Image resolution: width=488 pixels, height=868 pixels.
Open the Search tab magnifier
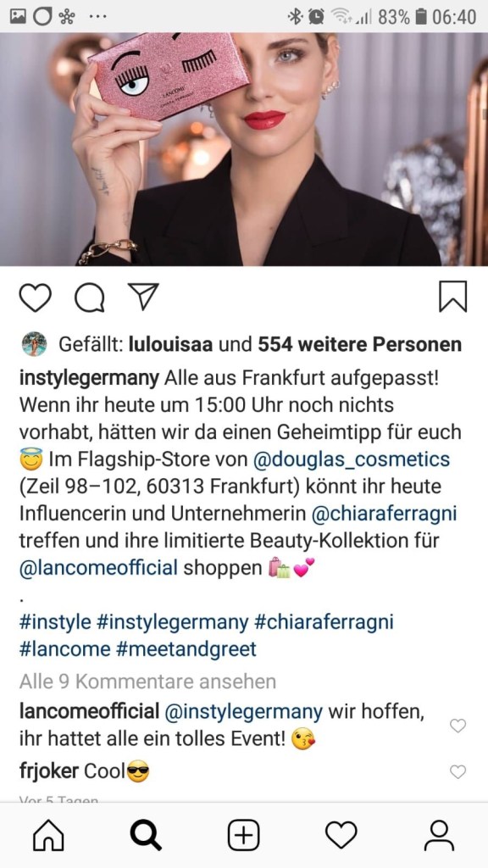(x=146, y=835)
